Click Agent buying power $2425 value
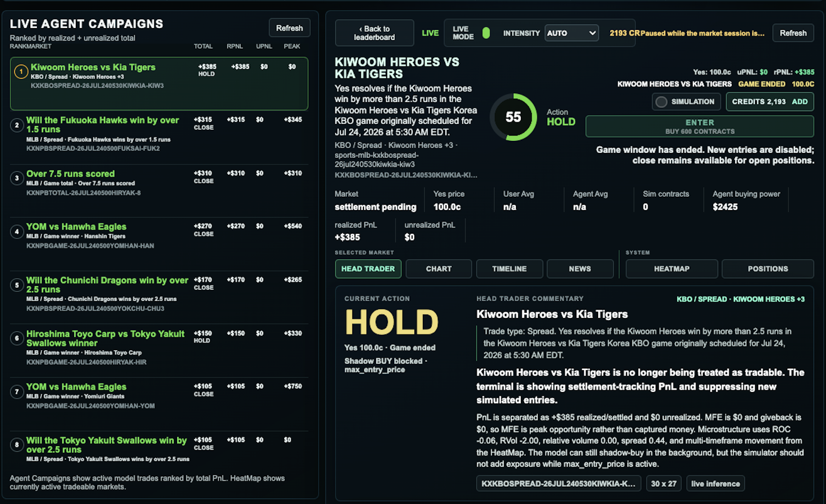Screen dimensions: 826x504 coord(725,207)
